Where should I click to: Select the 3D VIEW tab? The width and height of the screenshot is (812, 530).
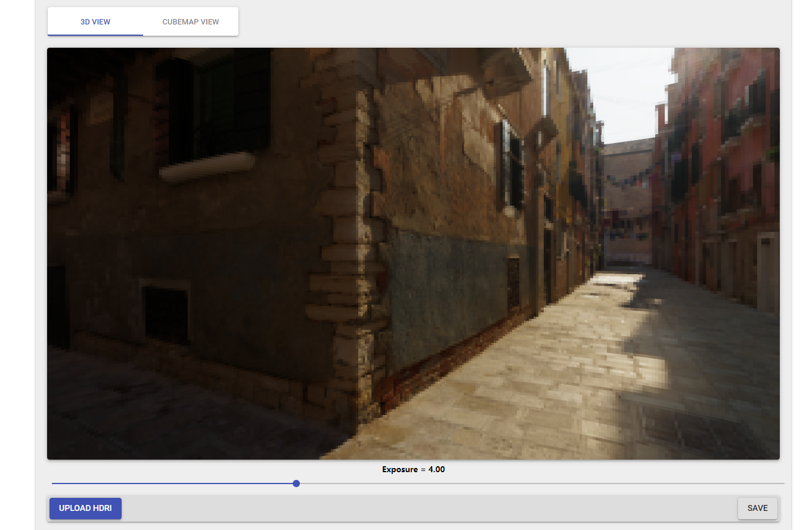click(95, 21)
